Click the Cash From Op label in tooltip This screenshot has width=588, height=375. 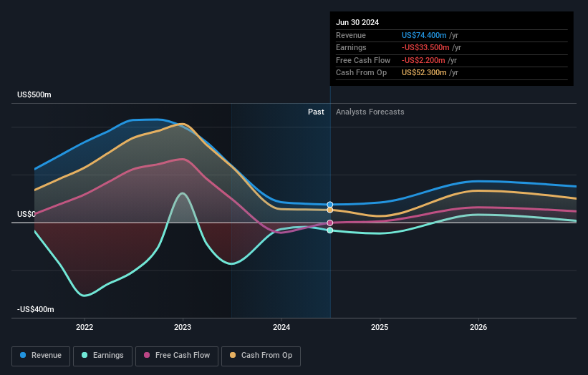point(361,73)
